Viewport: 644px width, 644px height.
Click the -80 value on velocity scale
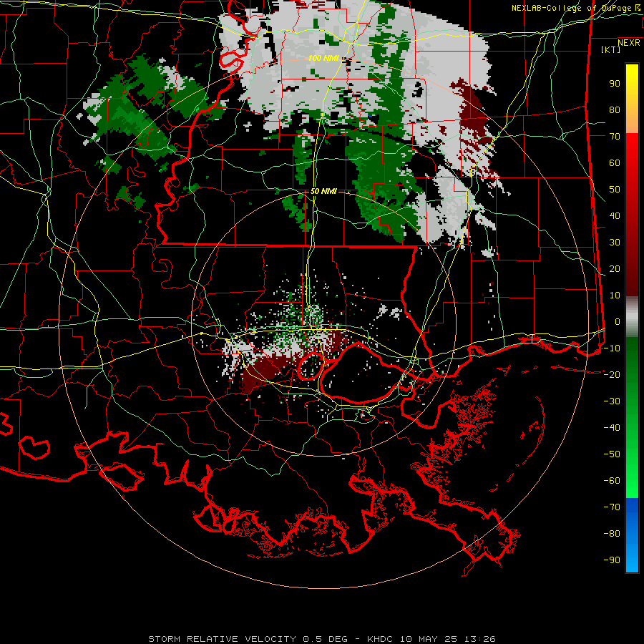point(612,534)
